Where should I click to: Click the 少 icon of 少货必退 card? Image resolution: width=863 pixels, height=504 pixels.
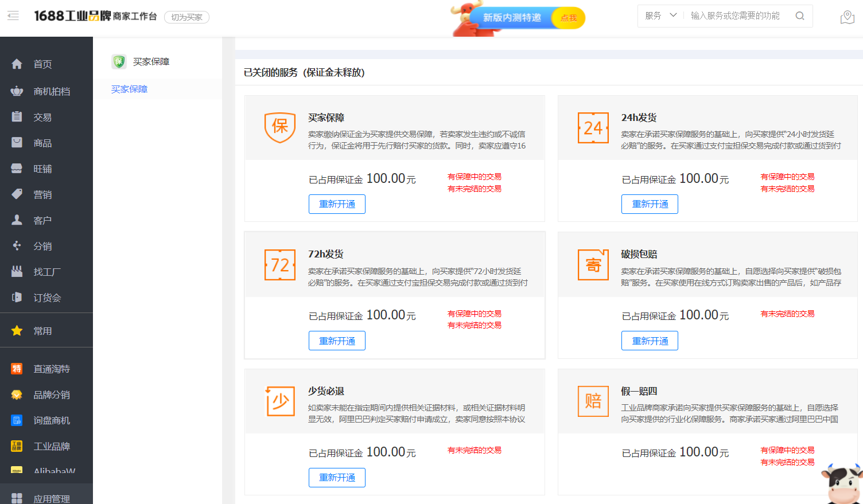(280, 401)
